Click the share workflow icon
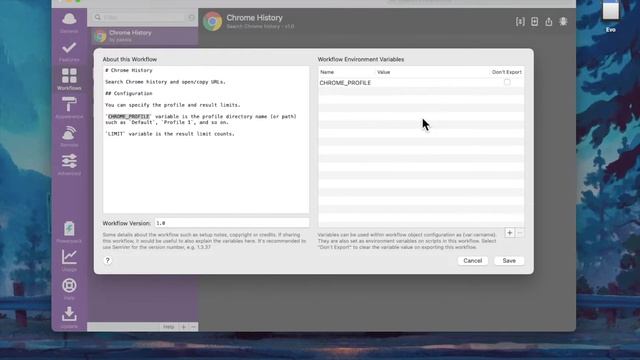This screenshot has height=360, width=640. pyautogui.click(x=549, y=22)
